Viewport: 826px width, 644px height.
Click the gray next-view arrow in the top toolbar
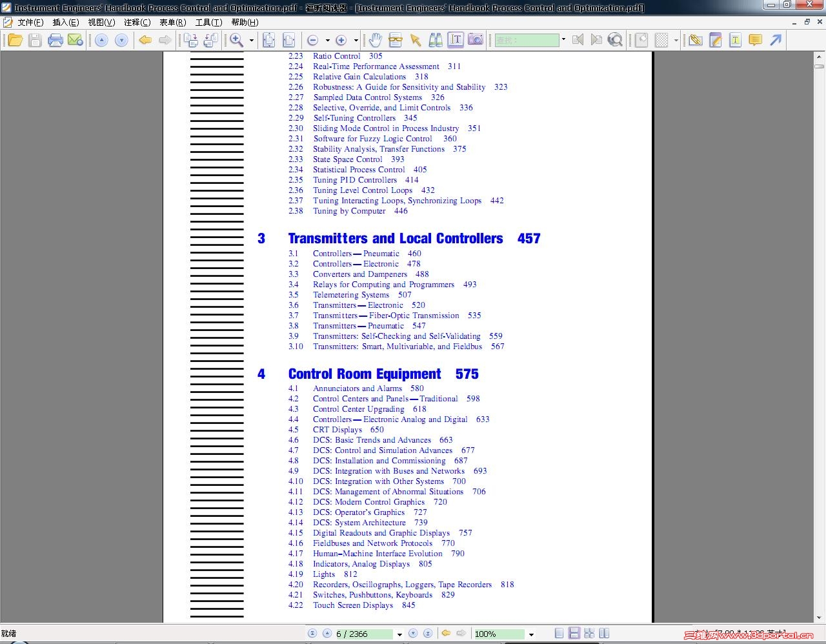165,40
